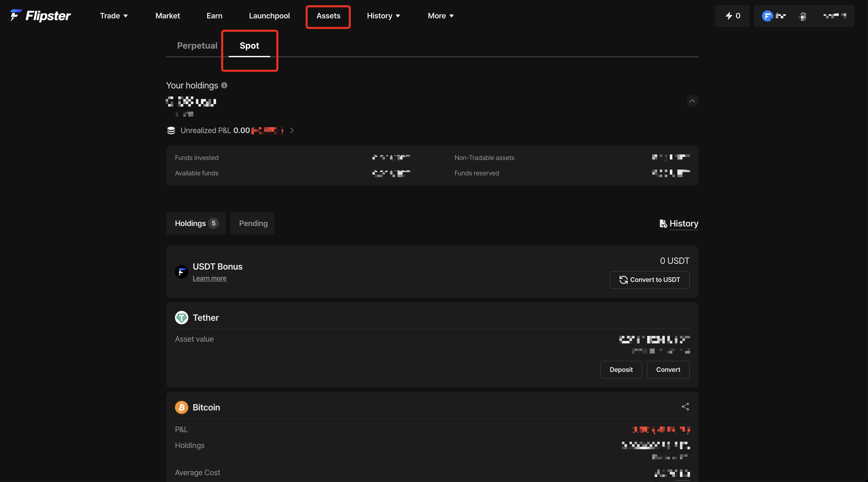The image size is (868, 482).
Task: Select Assets in the navigation
Action: (328, 16)
